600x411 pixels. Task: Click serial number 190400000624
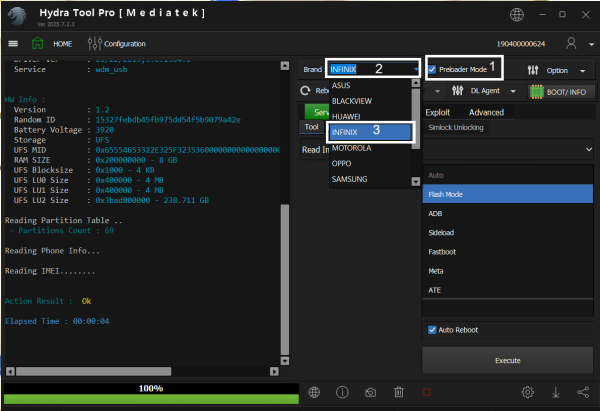[x=520, y=44]
